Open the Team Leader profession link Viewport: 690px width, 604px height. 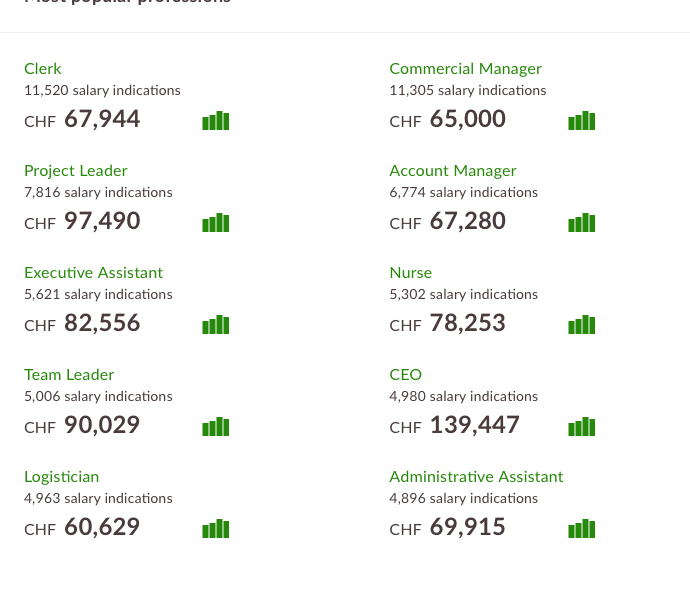(x=69, y=375)
